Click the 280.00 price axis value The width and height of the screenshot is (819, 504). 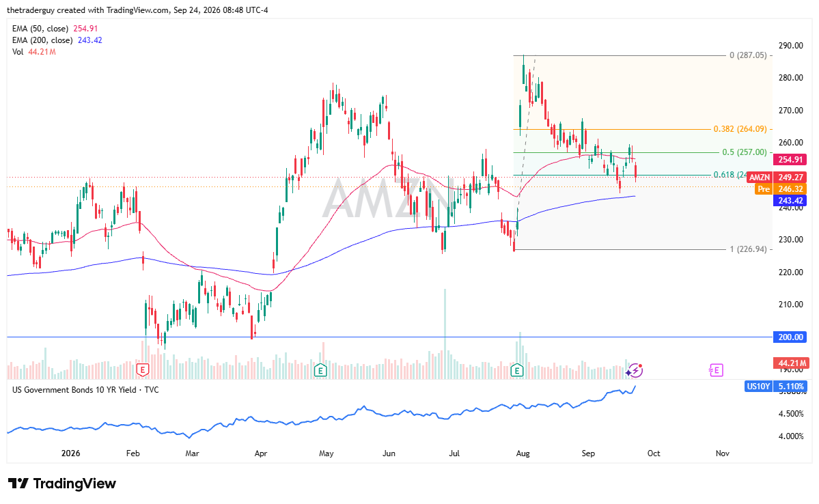[x=791, y=78]
